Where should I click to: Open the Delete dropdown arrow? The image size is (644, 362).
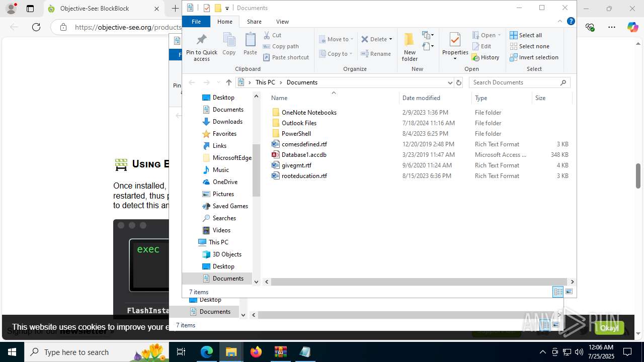coord(390,39)
